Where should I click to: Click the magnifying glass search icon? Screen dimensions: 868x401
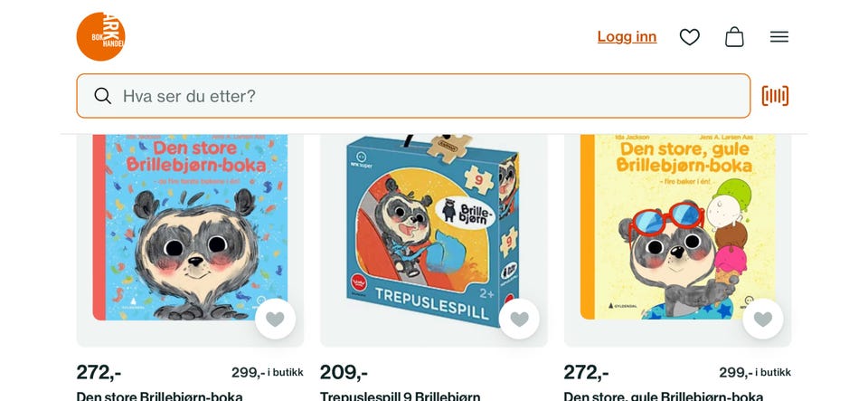(x=103, y=96)
